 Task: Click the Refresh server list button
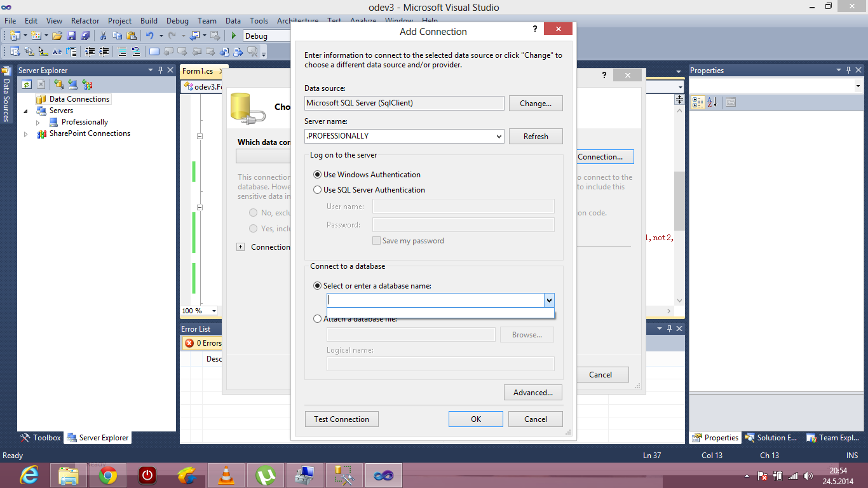click(536, 136)
